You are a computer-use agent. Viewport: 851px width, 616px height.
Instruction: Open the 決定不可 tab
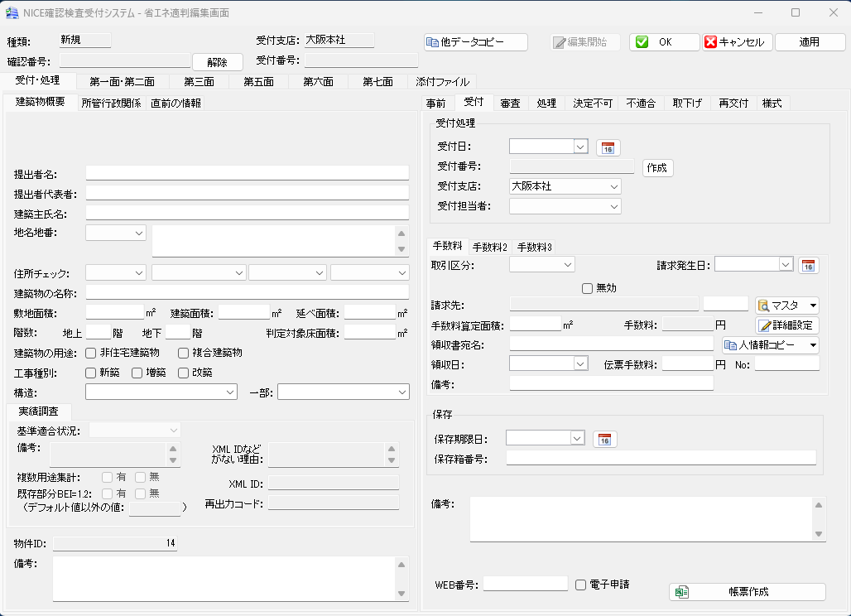click(593, 103)
